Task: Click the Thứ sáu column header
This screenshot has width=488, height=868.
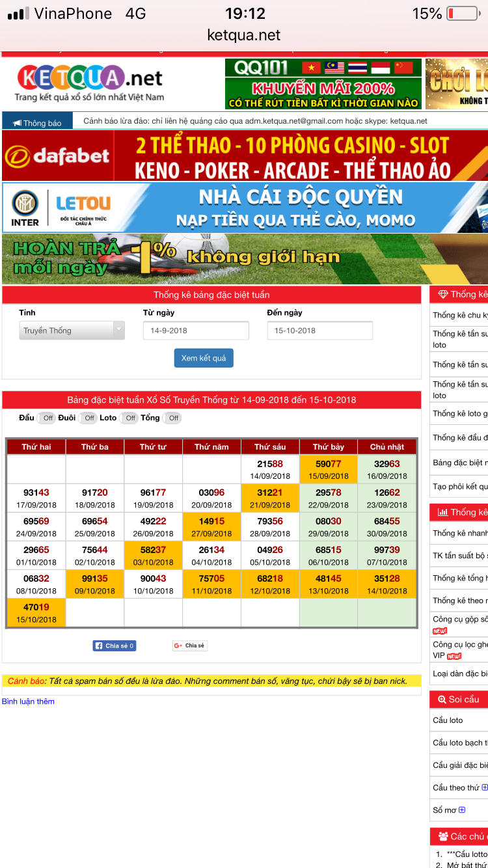Action: [270, 447]
